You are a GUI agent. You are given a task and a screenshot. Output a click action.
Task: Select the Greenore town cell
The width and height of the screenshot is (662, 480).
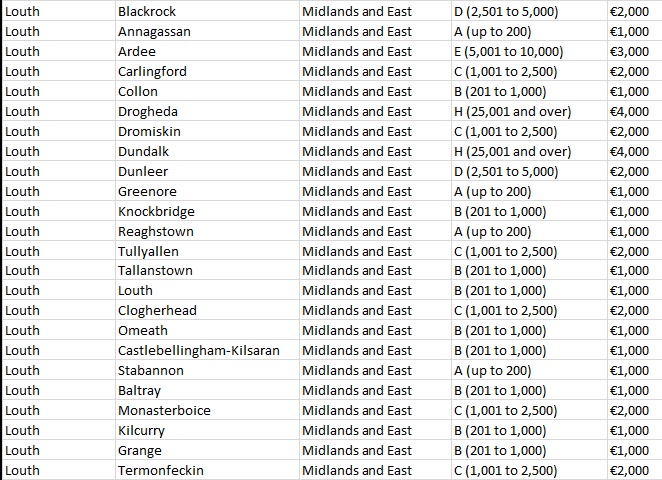point(207,191)
